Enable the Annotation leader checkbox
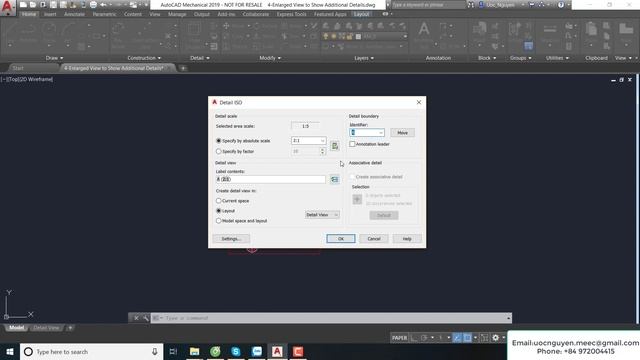The width and height of the screenshot is (640, 360). 352,144
